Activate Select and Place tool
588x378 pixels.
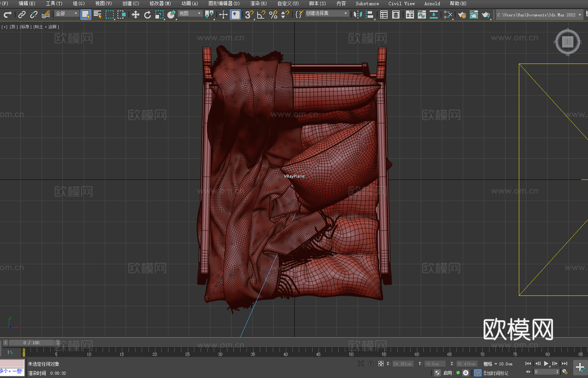(171, 15)
